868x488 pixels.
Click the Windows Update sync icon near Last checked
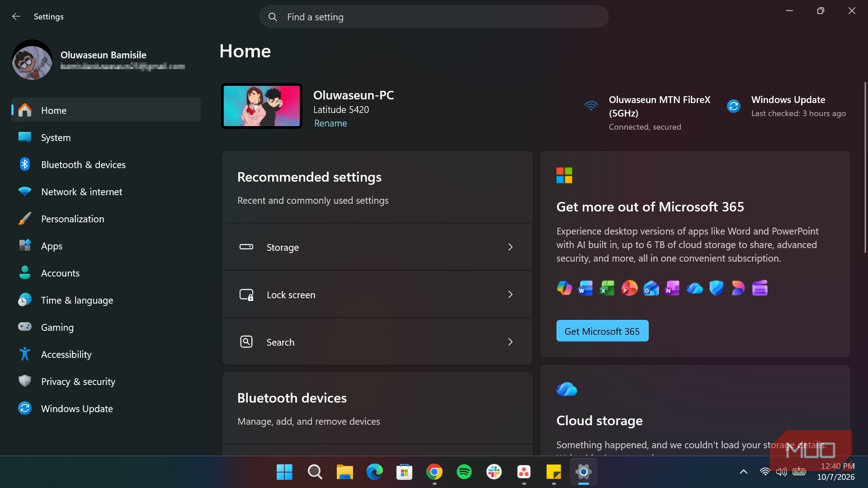coord(733,106)
